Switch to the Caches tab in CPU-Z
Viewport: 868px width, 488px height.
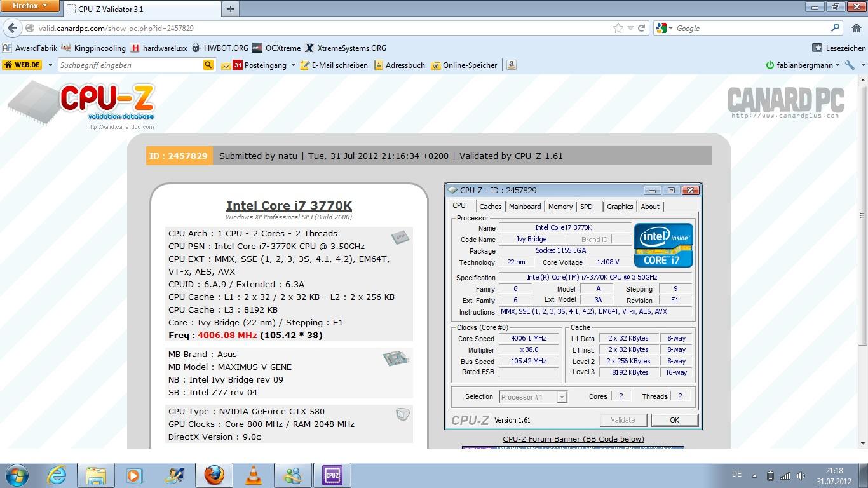point(491,207)
